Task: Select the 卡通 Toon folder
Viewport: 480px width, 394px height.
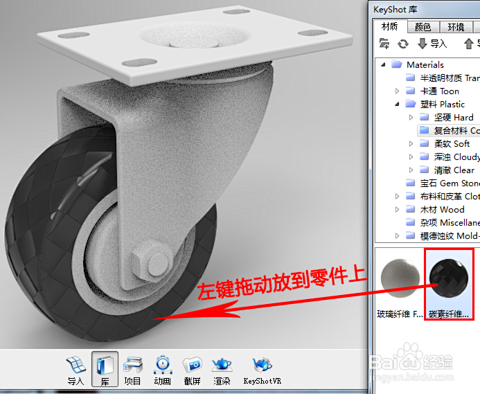Action: (432, 91)
